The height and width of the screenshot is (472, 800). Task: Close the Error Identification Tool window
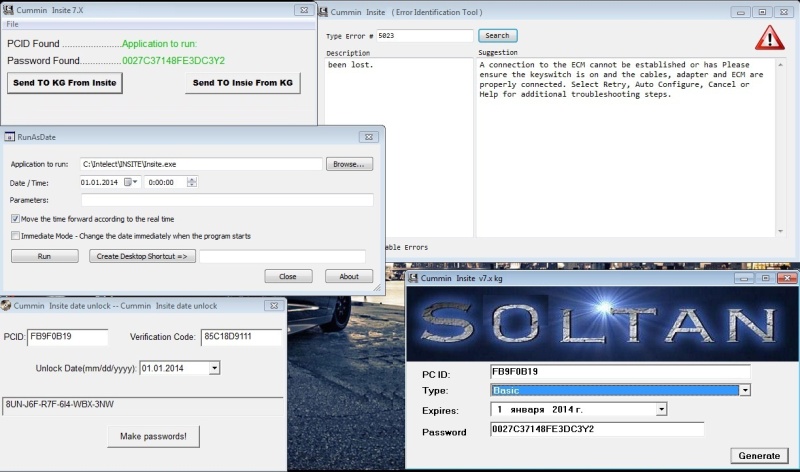[x=783, y=12]
